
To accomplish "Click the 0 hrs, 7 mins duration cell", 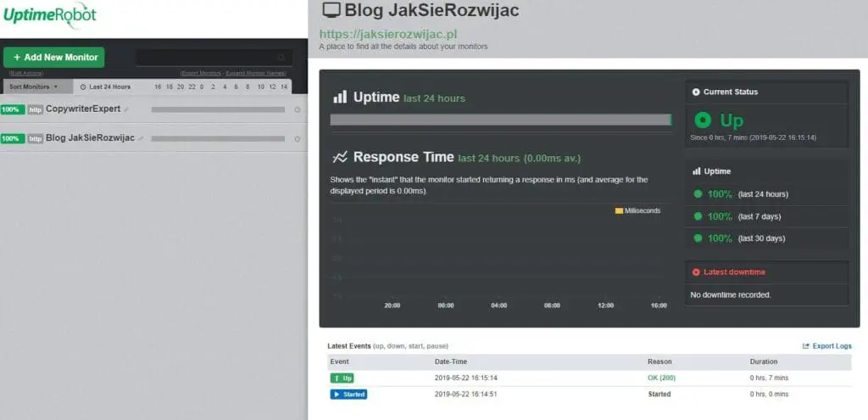I will [769, 378].
